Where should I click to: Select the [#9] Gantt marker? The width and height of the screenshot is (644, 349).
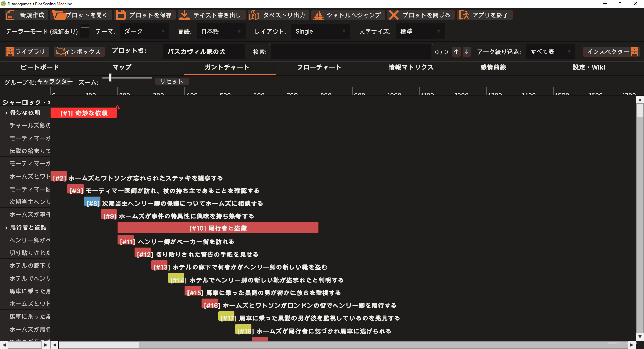(x=109, y=215)
